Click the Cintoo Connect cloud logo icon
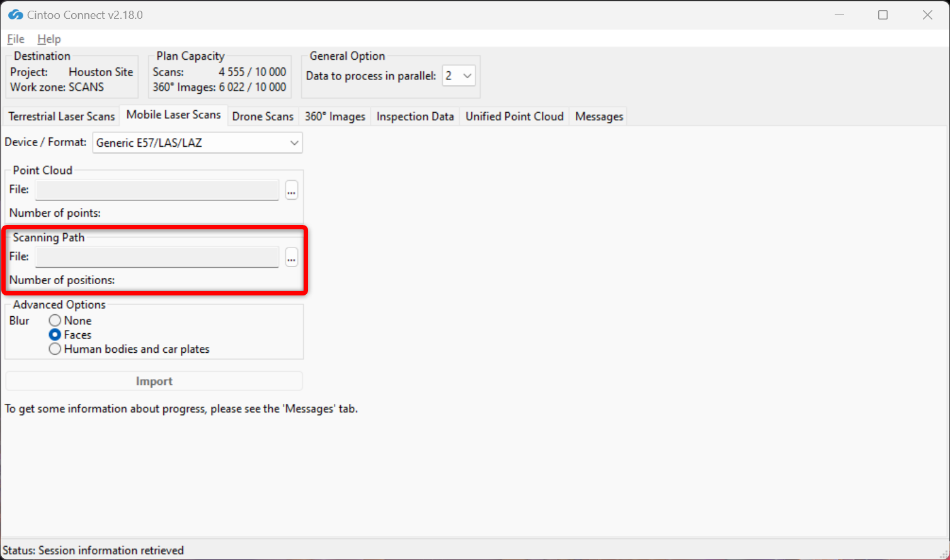 (15, 14)
